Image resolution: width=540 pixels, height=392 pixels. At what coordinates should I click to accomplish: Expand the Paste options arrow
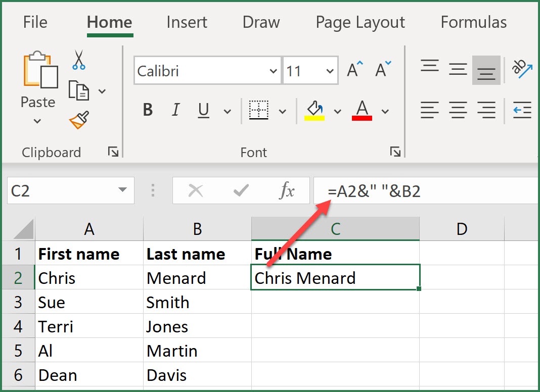(37, 121)
